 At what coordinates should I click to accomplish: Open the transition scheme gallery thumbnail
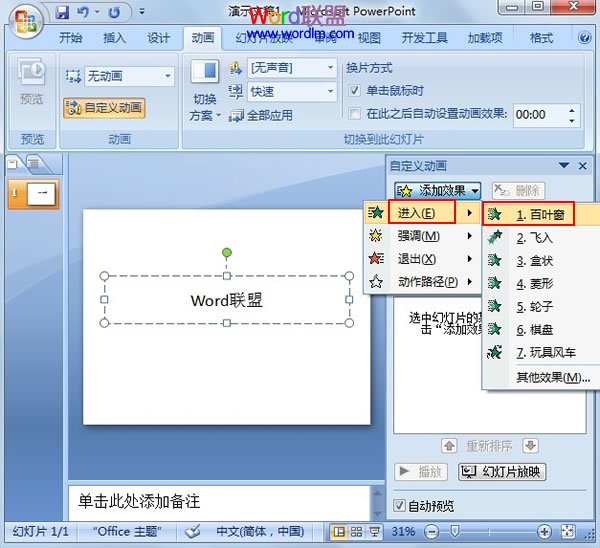[205, 72]
